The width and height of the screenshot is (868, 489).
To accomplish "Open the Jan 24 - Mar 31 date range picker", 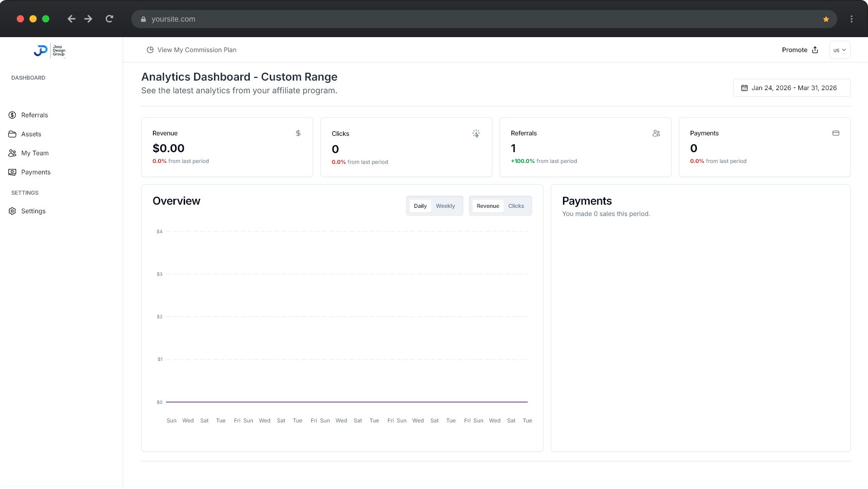I will pyautogui.click(x=791, y=88).
